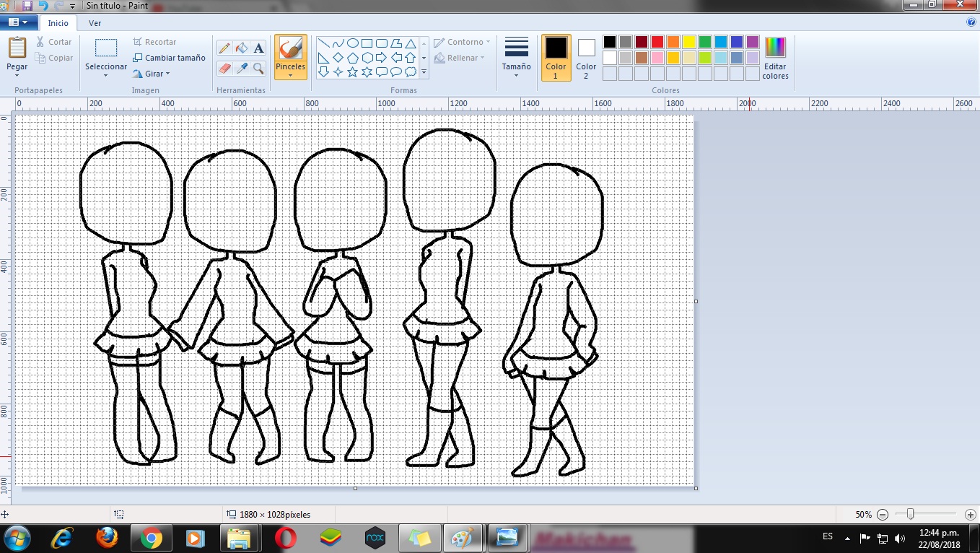Open the blue Paint file menu button

point(19,22)
